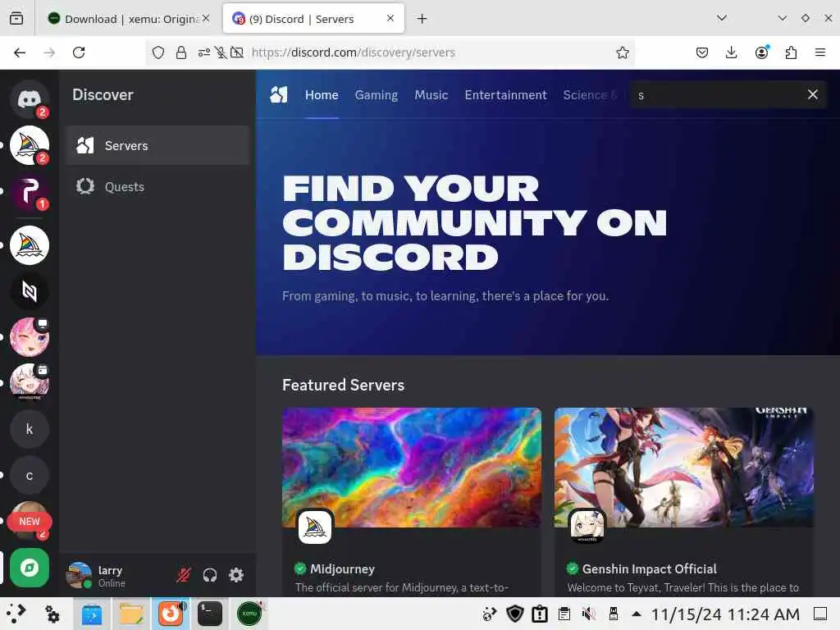Open the terminal in the taskbar
This screenshot has height=630, width=840.
pos(210,614)
